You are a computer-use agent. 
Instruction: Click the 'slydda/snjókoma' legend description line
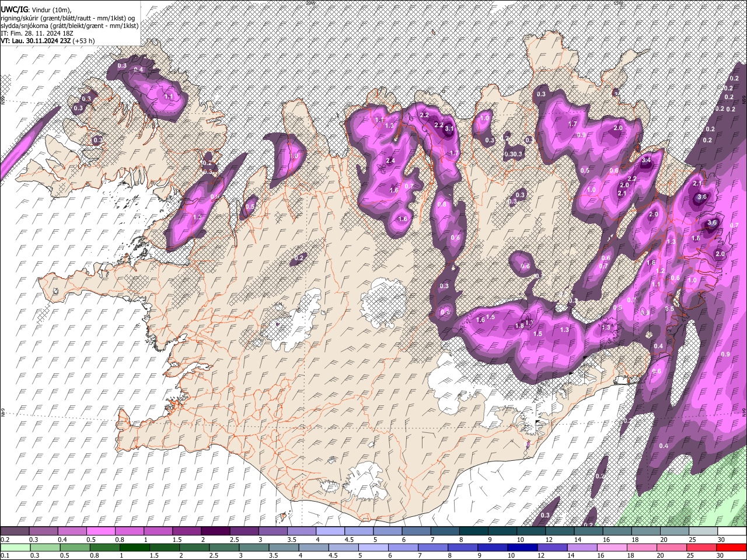tap(69, 26)
